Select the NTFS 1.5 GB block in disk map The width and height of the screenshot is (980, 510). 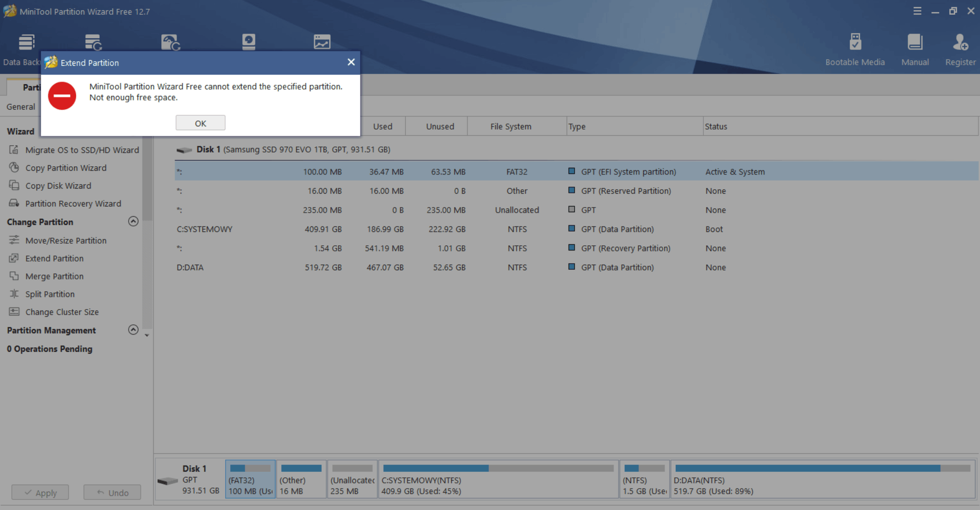(645, 479)
